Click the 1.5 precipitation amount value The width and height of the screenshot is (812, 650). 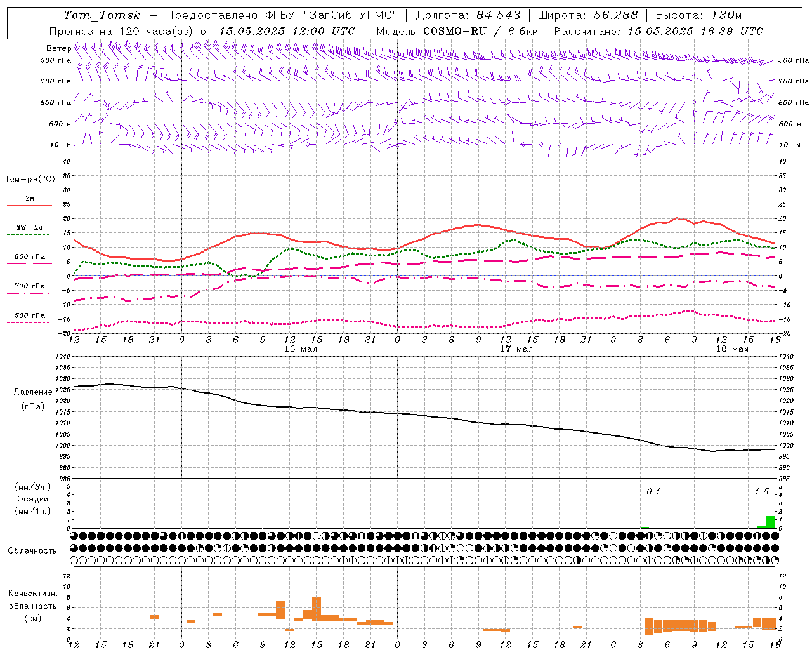(761, 491)
